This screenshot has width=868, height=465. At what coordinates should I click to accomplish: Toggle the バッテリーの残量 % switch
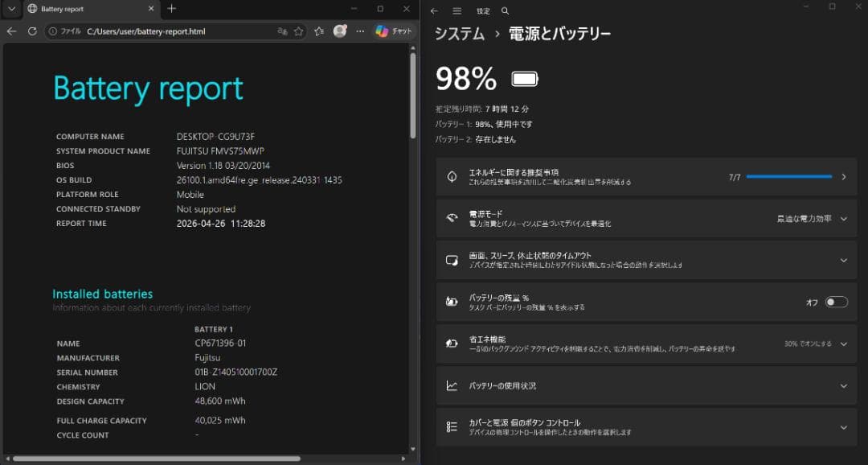tap(836, 302)
